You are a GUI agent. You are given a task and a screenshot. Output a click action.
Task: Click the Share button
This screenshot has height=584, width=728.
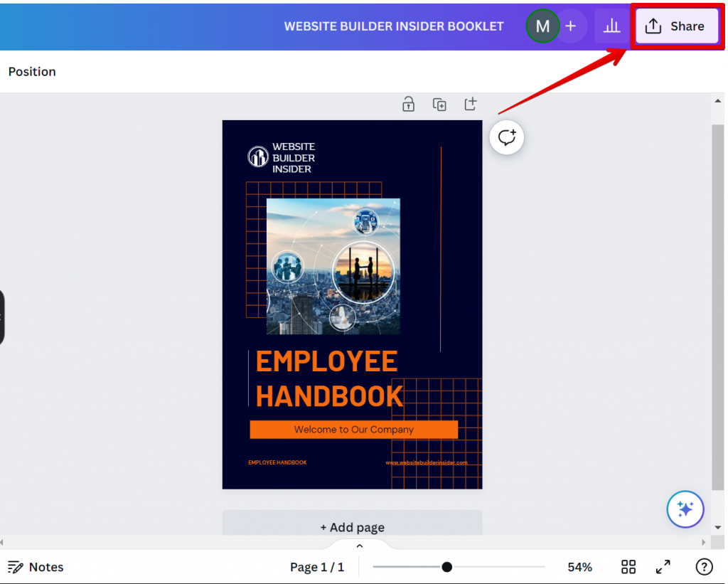[676, 26]
